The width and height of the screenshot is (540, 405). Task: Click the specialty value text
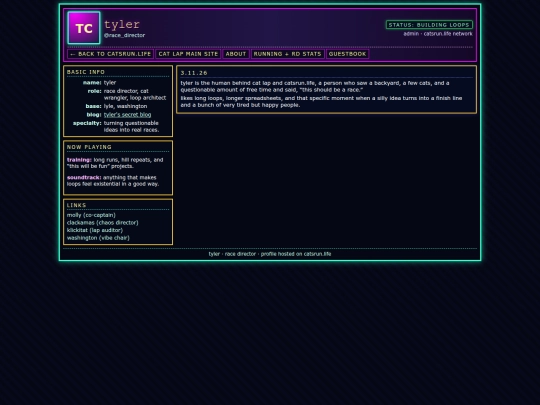[131, 126]
